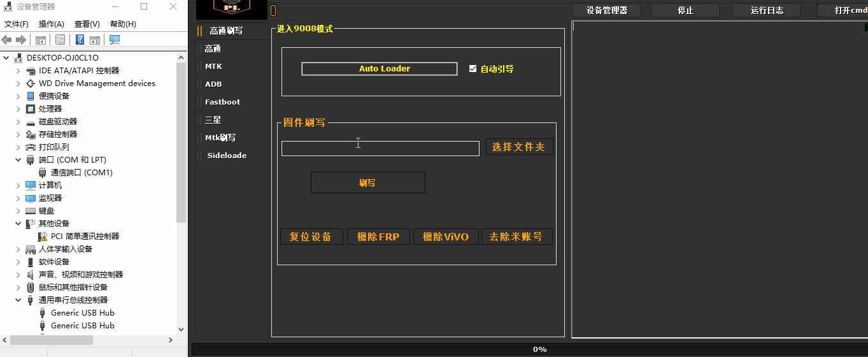Open the 文件(F) menu
868x357 pixels.
[x=17, y=24]
